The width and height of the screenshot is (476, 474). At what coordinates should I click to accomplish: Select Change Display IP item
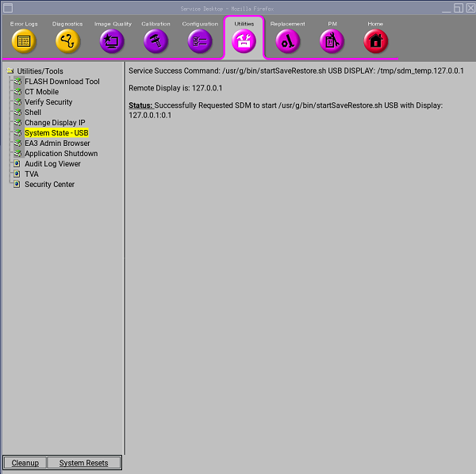(55, 123)
